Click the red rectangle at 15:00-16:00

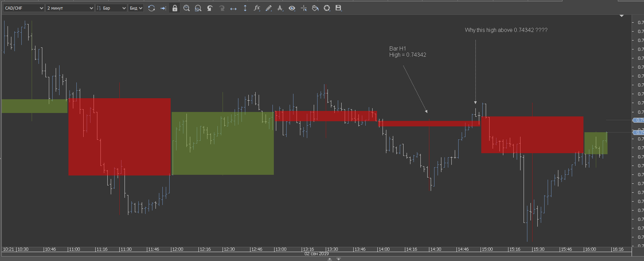pos(532,135)
